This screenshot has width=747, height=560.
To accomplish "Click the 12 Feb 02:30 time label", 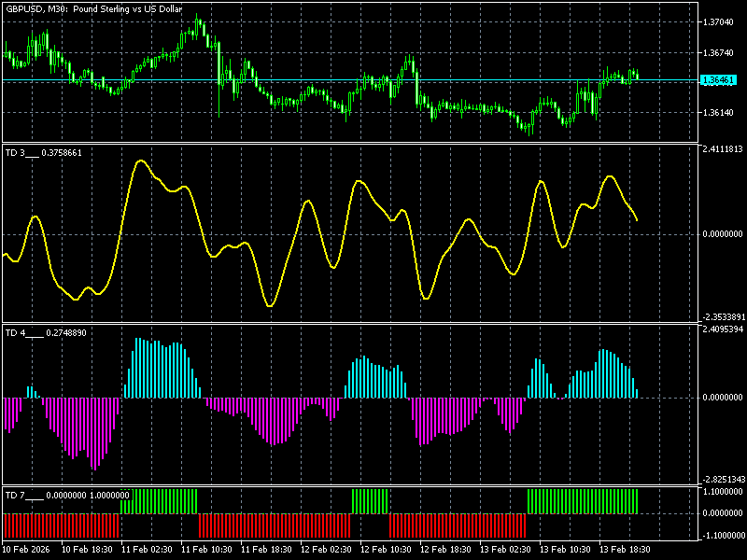I will click(x=326, y=549).
